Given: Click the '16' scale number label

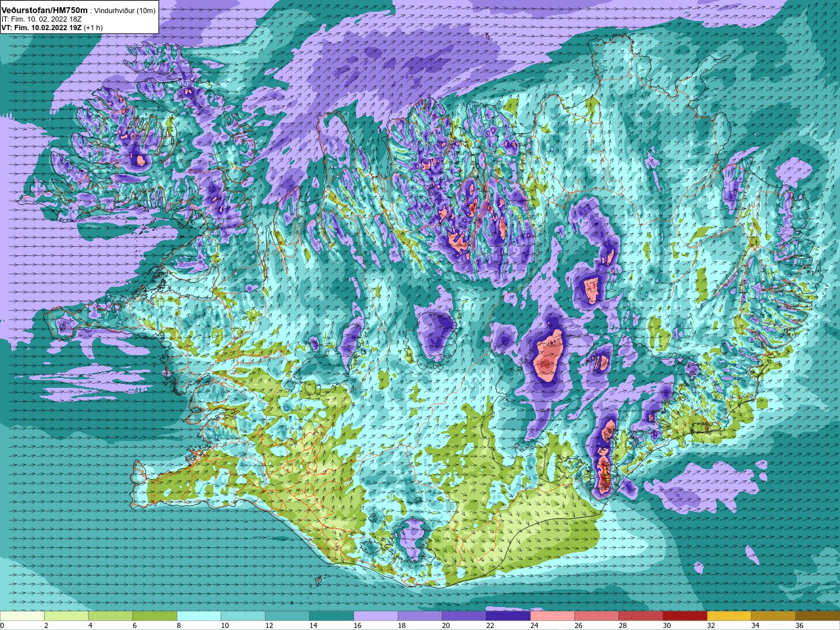Looking at the screenshot, I should click(x=358, y=625).
